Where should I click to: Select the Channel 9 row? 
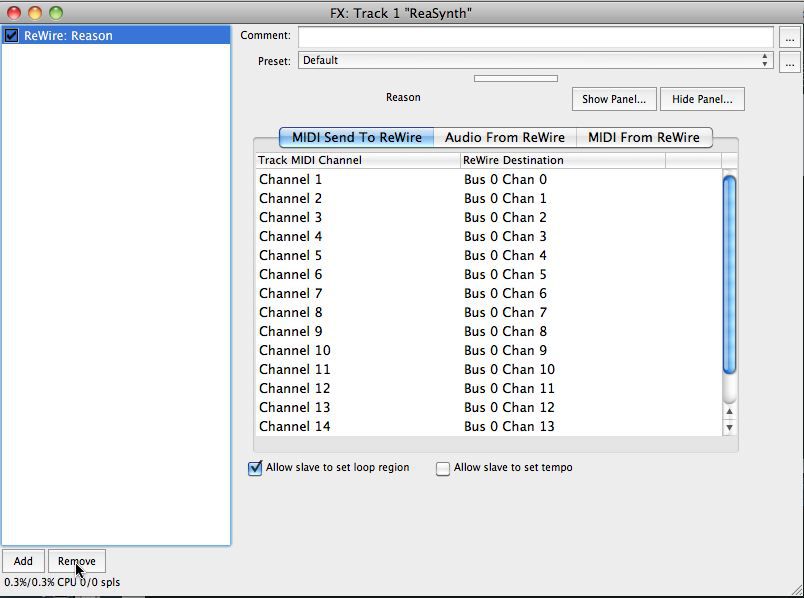coord(489,331)
